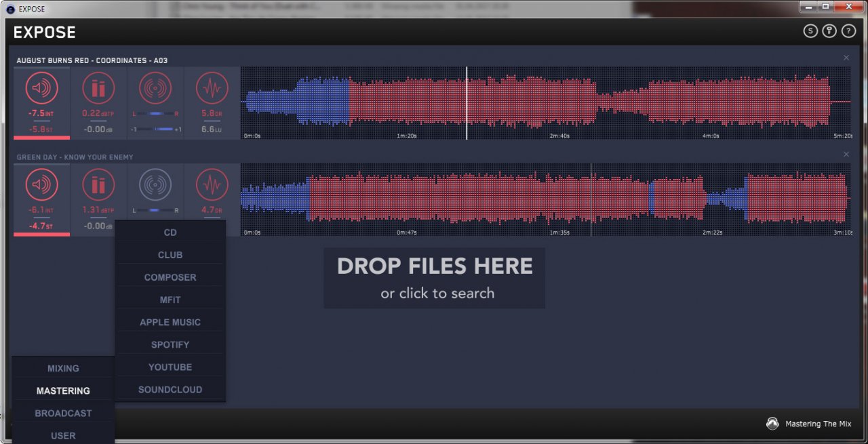Click the Mastering The Mix link

[x=818, y=424]
